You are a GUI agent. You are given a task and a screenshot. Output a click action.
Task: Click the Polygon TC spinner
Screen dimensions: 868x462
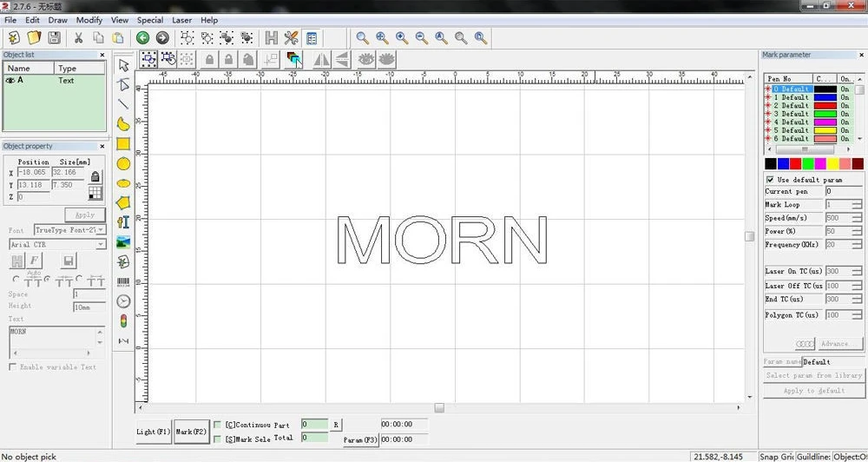pyautogui.click(x=857, y=315)
